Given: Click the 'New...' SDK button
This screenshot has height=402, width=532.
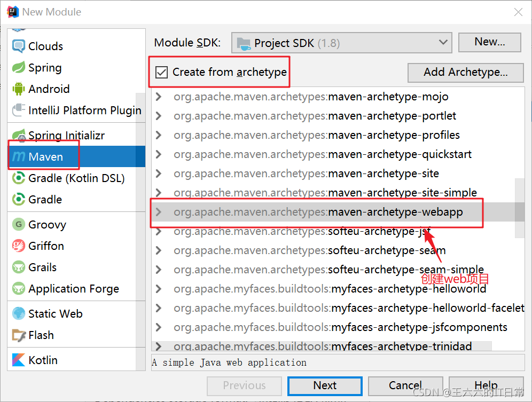Looking at the screenshot, I should point(490,42).
